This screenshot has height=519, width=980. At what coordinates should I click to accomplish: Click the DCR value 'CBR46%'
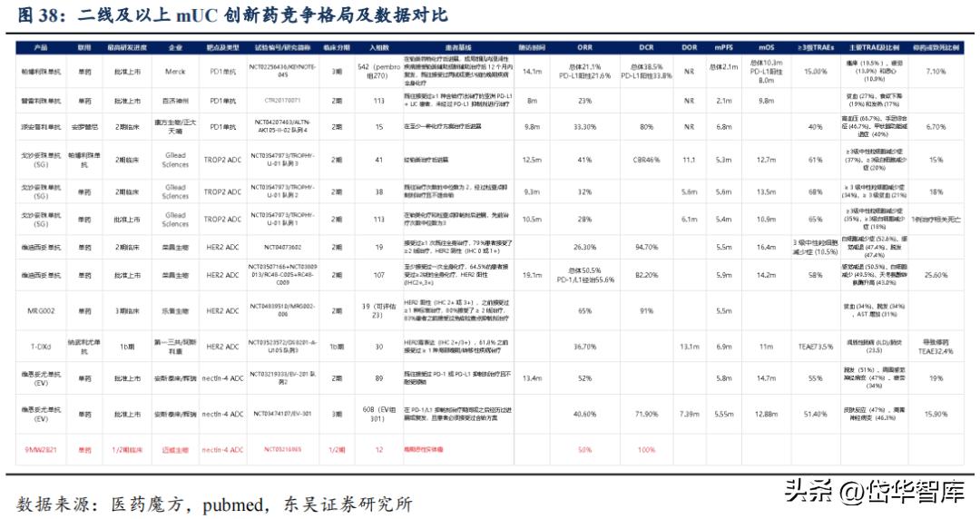pyautogui.click(x=646, y=160)
